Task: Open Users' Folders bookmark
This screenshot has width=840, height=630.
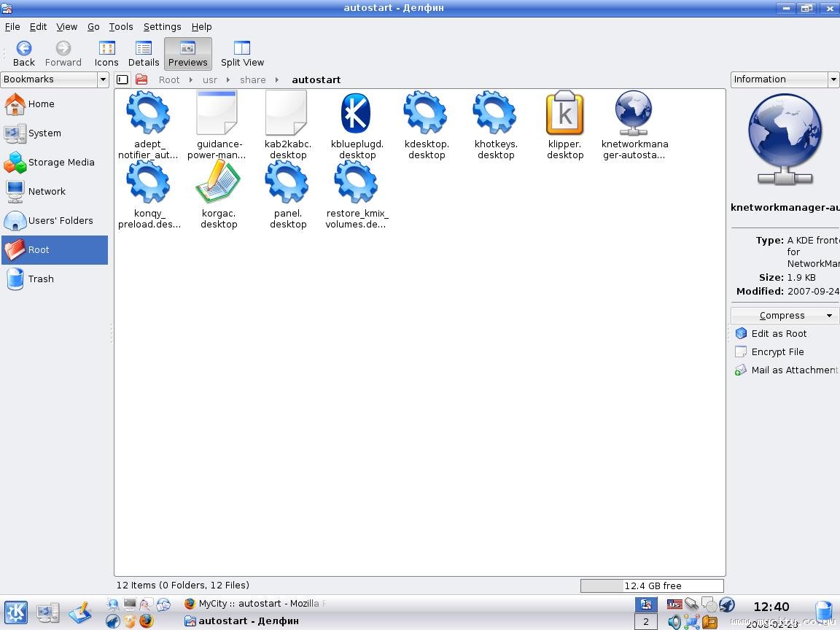Action: click(x=55, y=221)
